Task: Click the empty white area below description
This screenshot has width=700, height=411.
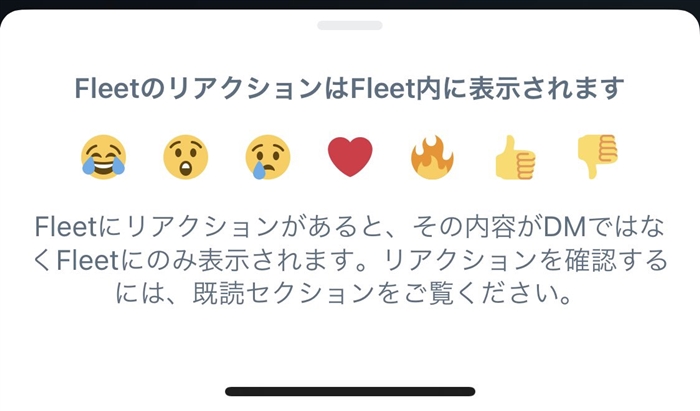Action: [x=350, y=344]
